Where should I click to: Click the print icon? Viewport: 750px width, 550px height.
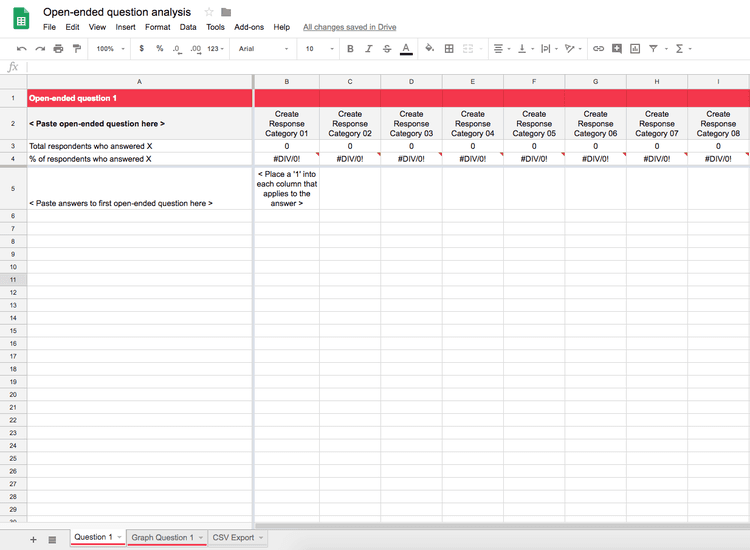point(58,49)
